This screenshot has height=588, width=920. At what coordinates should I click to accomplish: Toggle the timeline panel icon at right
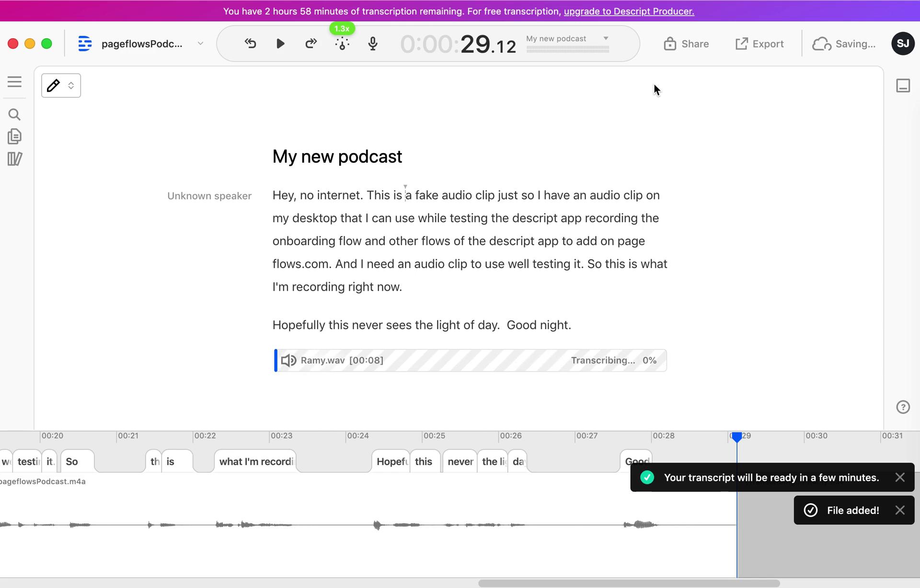click(x=903, y=86)
